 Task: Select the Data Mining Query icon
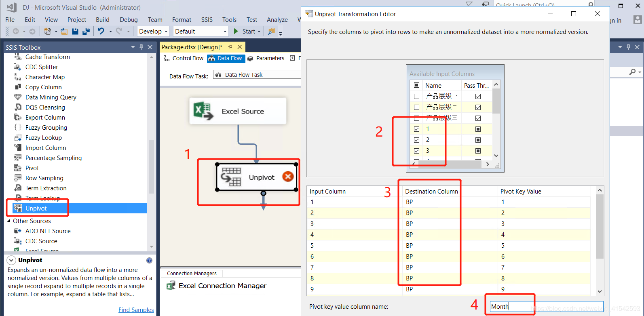[x=18, y=97]
